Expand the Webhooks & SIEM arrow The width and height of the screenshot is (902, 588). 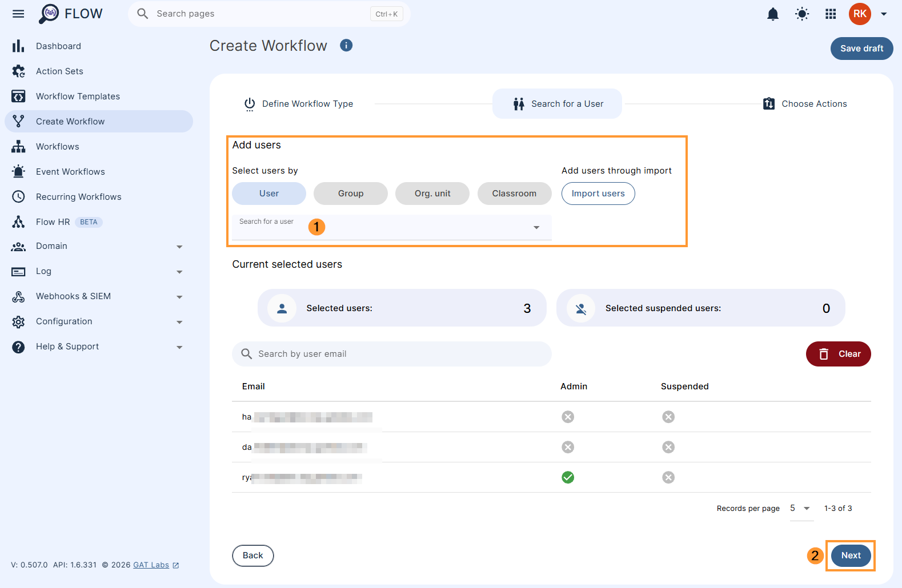coord(179,297)
